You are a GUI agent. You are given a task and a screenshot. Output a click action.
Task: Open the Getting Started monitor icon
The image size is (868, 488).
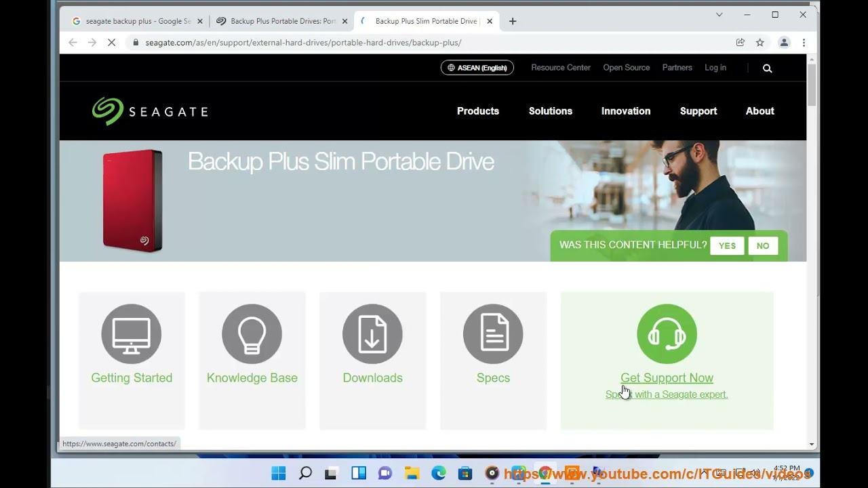coord(132,333)
